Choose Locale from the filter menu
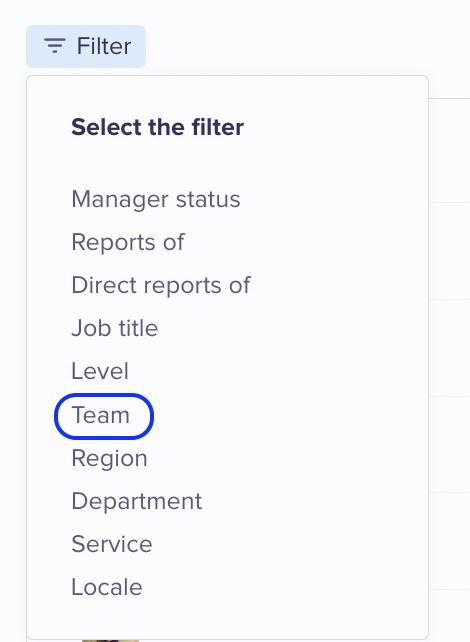This screenshot has height=642, width=470. pyautogui.click(x=107, y=587)
